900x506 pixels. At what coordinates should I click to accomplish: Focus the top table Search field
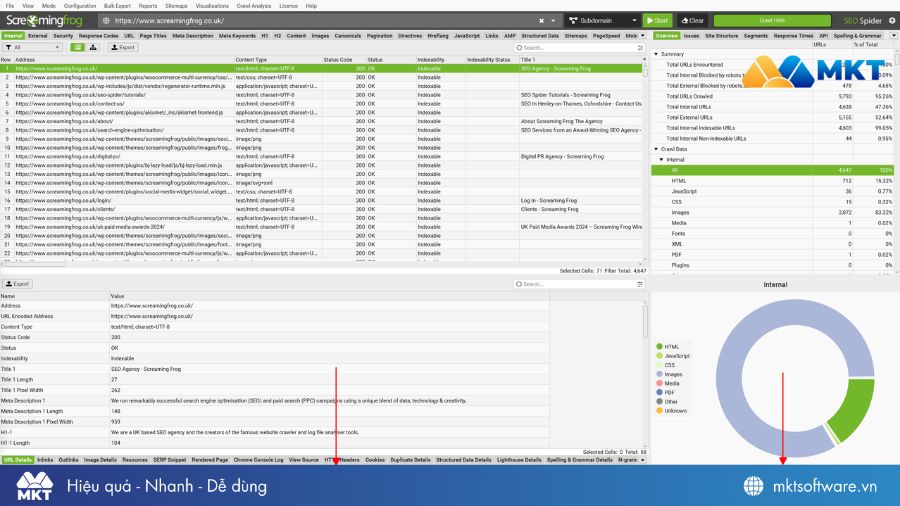(x=579, y=48)
